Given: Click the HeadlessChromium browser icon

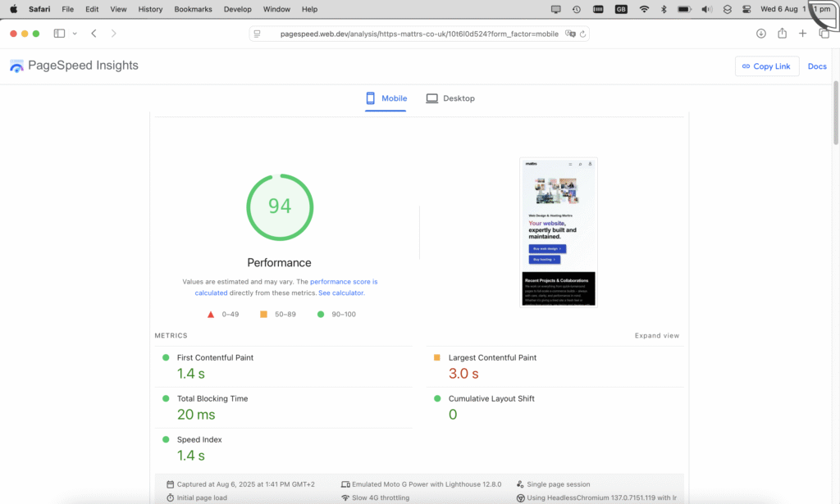Looking at the screenshot, I should pos(520,498).
